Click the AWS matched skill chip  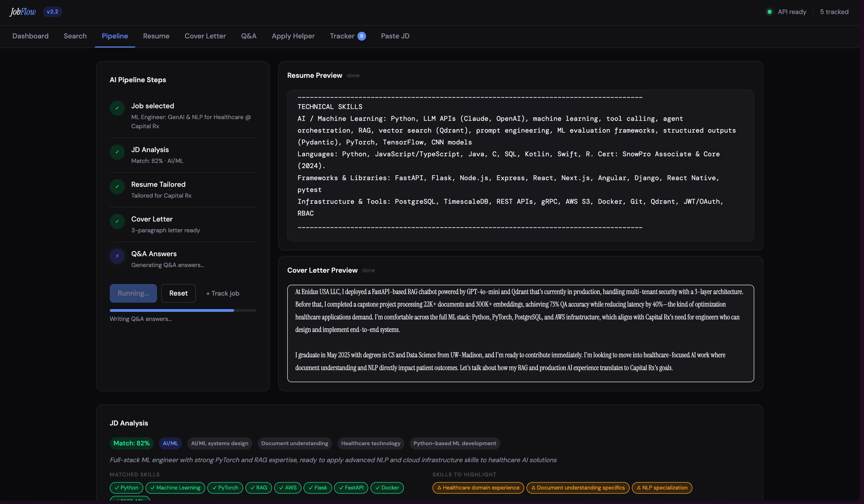288,488
